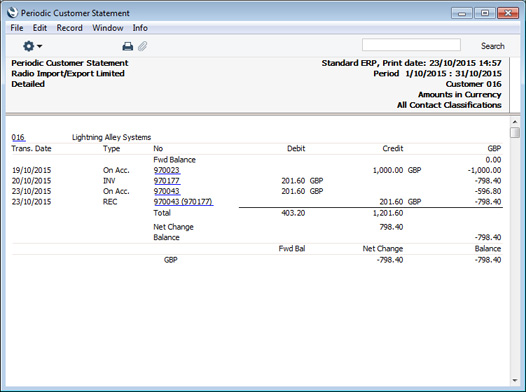Click the paperclip attachments icon

[143, 46]
